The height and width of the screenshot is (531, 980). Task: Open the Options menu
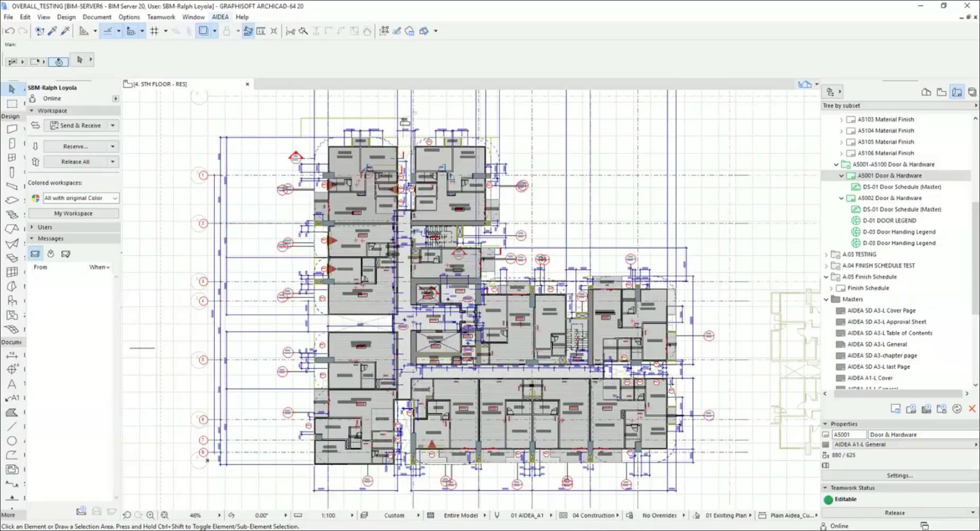tap(129, 17)
